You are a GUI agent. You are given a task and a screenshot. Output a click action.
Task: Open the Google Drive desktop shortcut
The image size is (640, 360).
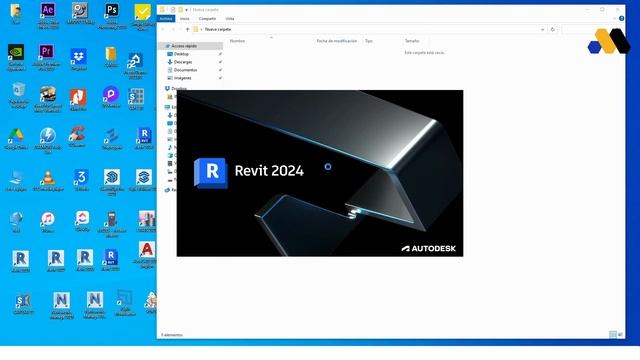coord(16,136)
